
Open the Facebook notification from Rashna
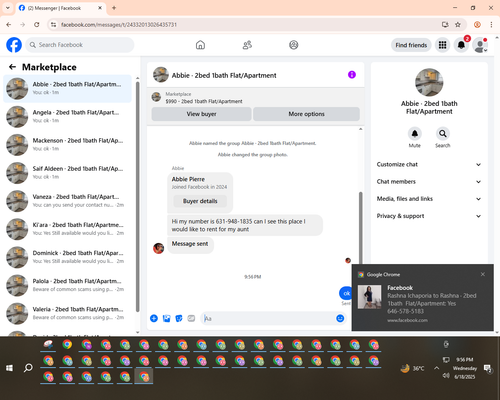click(x=422, y=298)
